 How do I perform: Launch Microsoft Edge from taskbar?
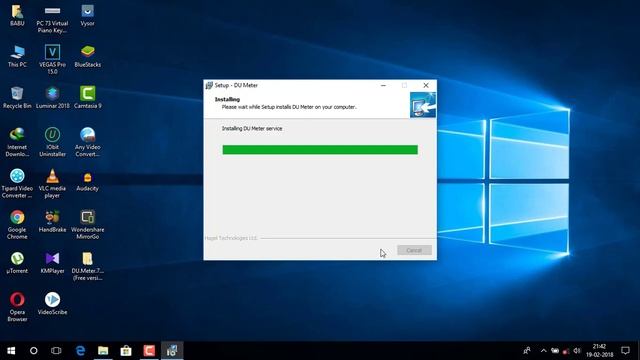80,351
